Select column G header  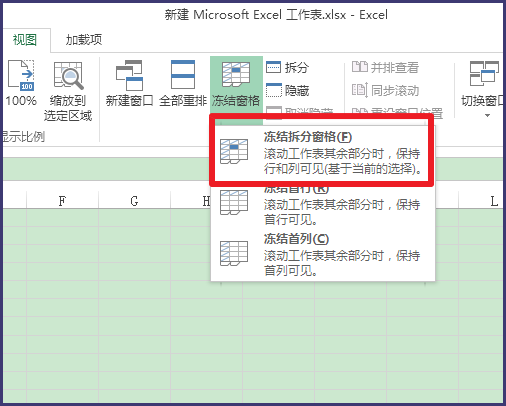point(134,201)
